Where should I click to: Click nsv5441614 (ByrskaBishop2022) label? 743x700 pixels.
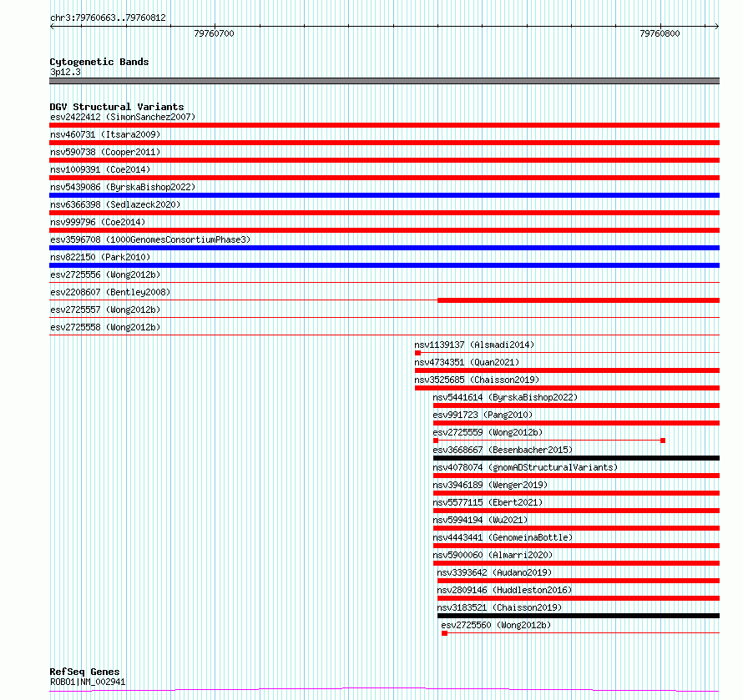coord(505,397)
